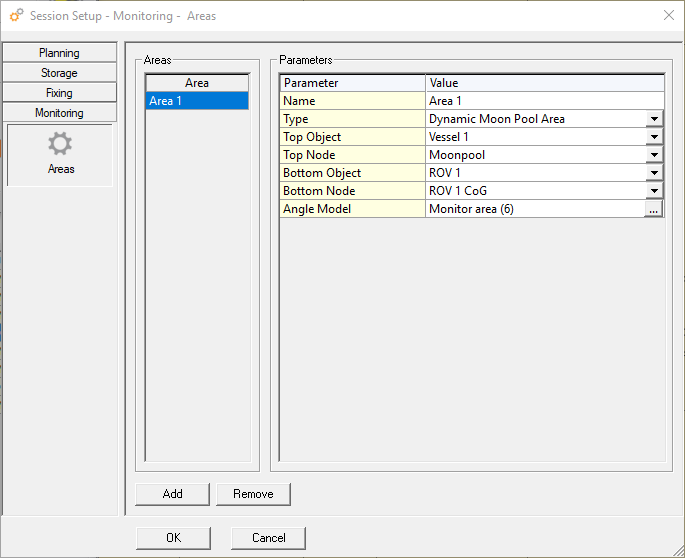The height and width of the screenshot is (558, 685).
Task: Click the Session Setup title bar icon
Action: [x=16, y=16]
